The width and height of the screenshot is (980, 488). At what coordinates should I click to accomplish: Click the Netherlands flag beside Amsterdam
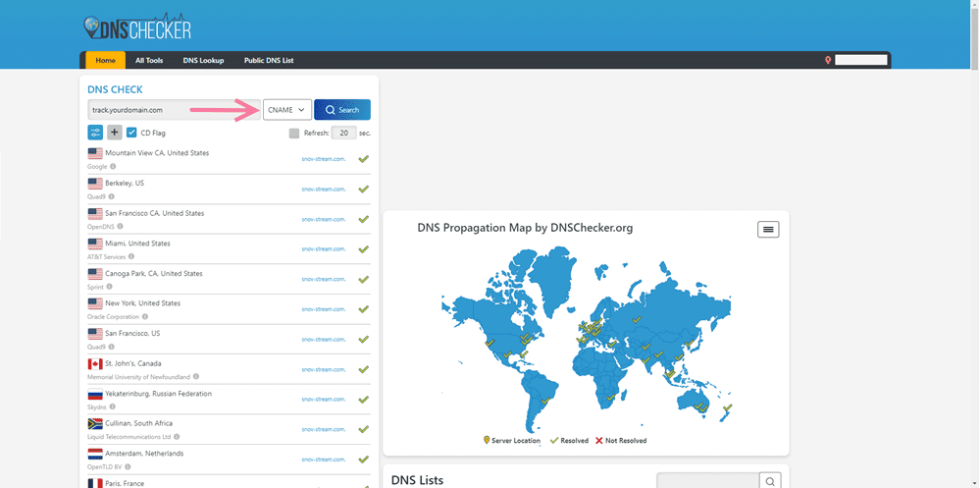(x=95, y=454)
